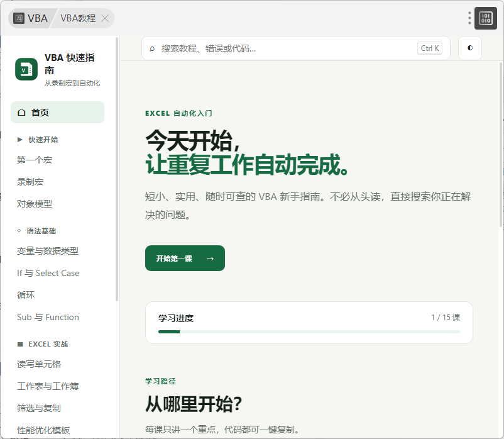
Task: Click the Ctrl K shortcut badge
Action: coord(430,48)
